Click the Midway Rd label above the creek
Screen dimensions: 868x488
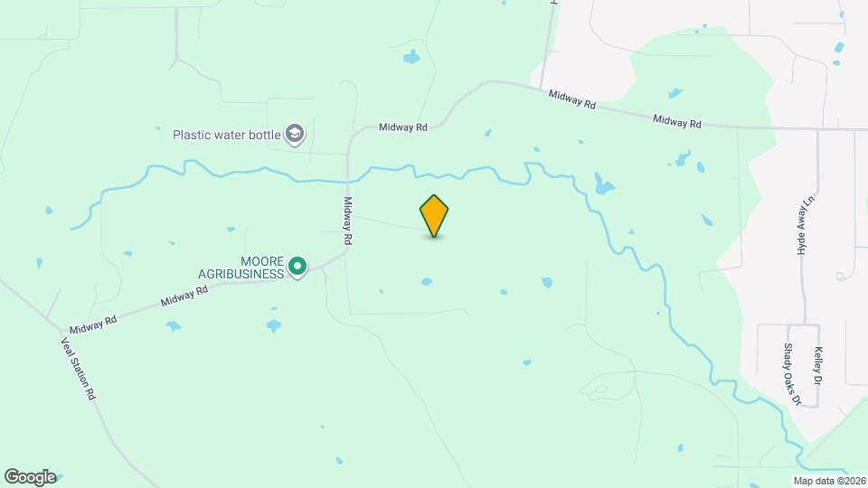pos(403,127)
